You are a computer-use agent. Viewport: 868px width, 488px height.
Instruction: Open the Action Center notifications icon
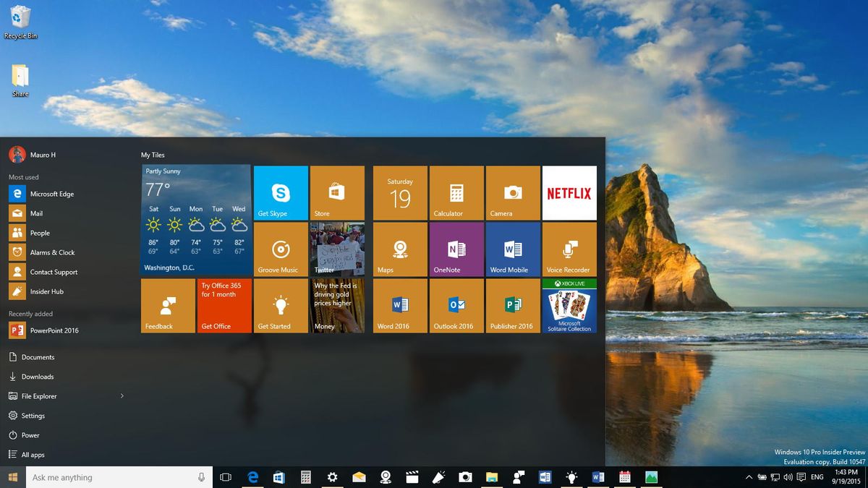pos(801,477)
